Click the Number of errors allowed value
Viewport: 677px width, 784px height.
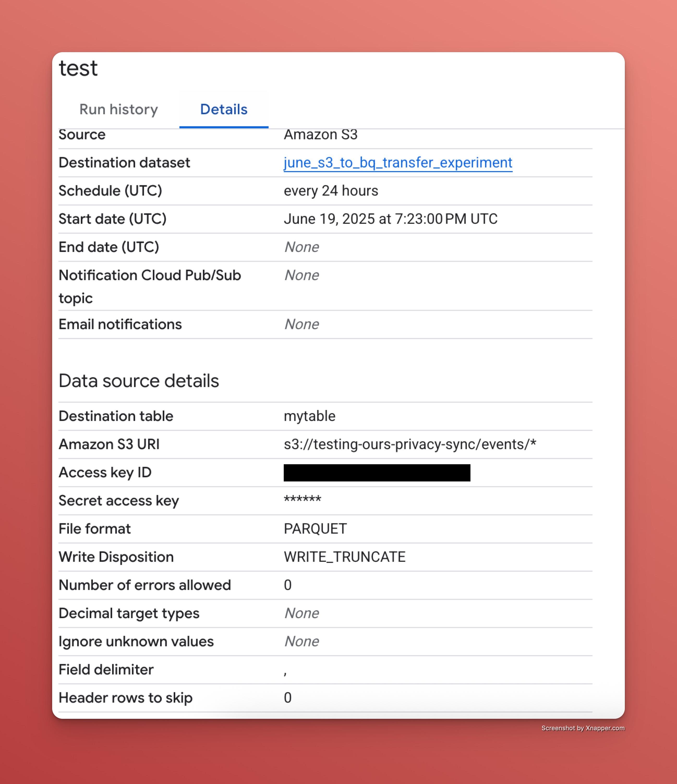click(x=288, y=585)
